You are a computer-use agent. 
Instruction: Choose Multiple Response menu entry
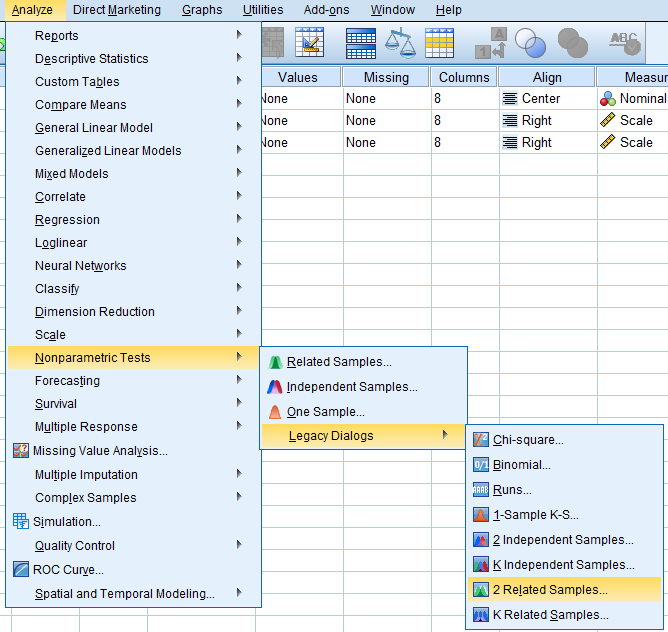(134, 427)
